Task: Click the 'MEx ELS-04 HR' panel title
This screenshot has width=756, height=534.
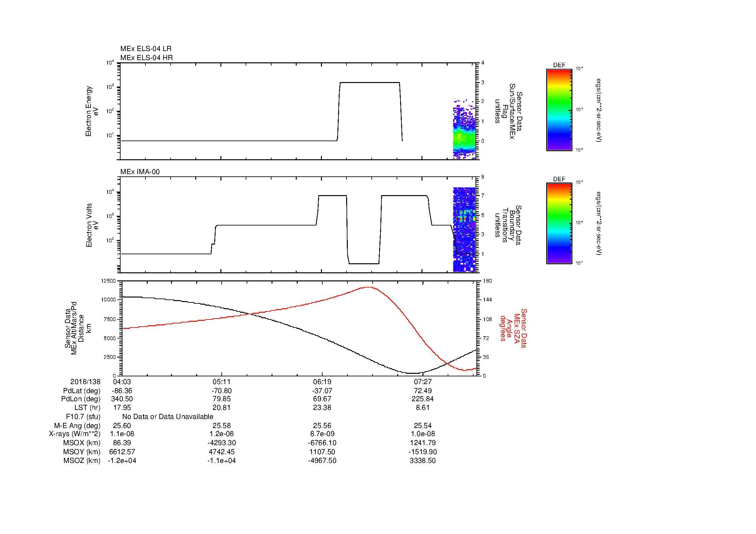Action: (146, 58)
